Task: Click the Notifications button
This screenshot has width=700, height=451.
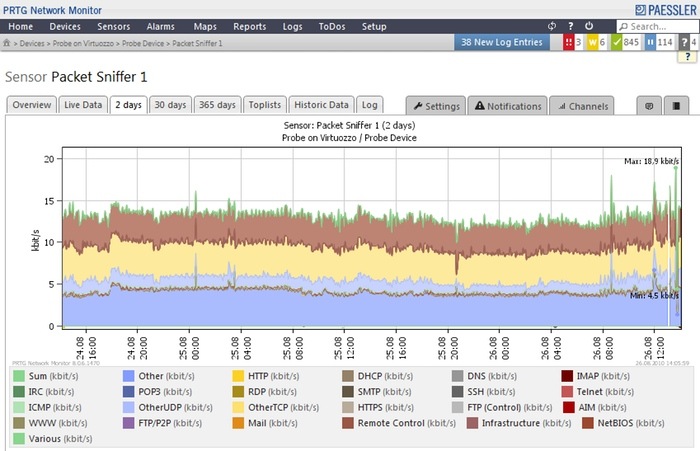Action: (508, 106)
